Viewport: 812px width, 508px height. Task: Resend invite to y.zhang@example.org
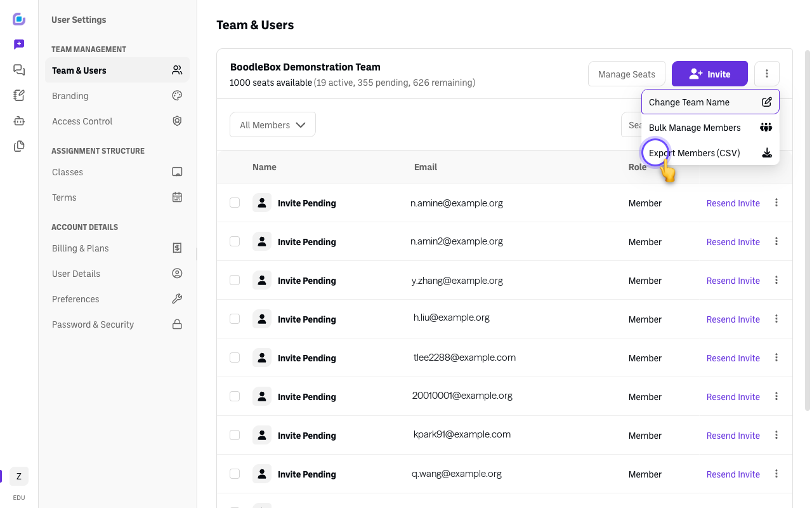coord(733,281)
